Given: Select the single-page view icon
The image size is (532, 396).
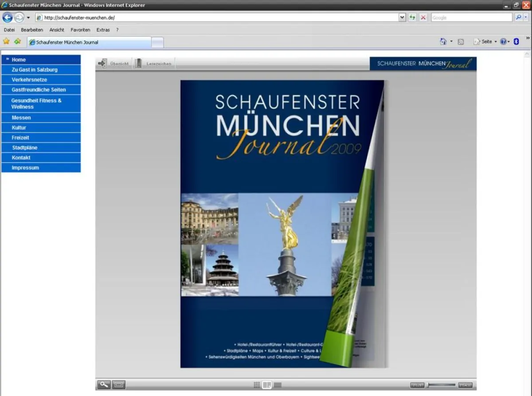Looking at the screenshot, I should coord(277,384).
